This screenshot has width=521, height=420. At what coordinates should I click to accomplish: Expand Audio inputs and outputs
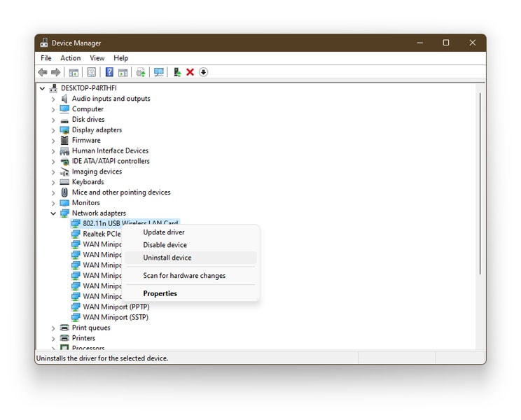53,99
